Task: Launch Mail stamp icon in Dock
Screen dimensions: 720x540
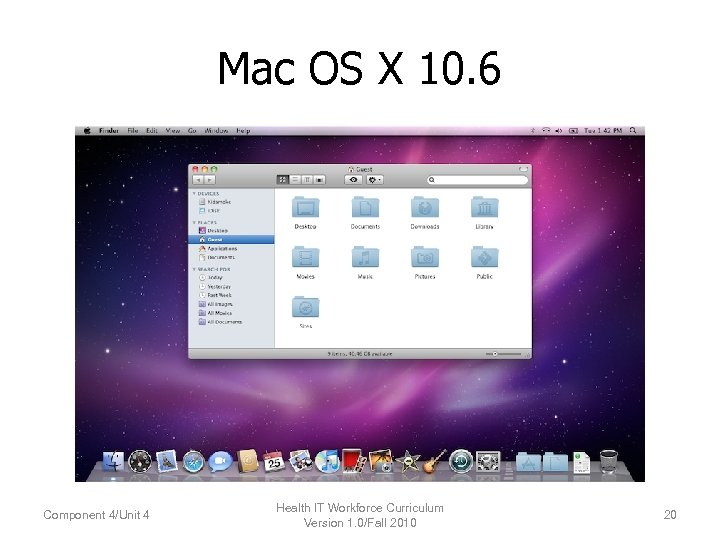Action: tap(166, 461)
